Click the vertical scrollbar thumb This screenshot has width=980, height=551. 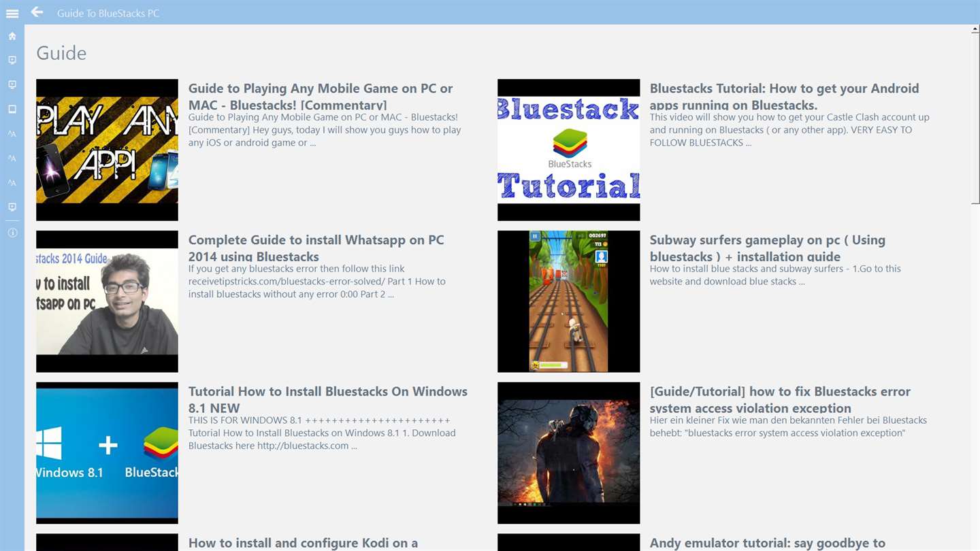(x=975, y=118)
